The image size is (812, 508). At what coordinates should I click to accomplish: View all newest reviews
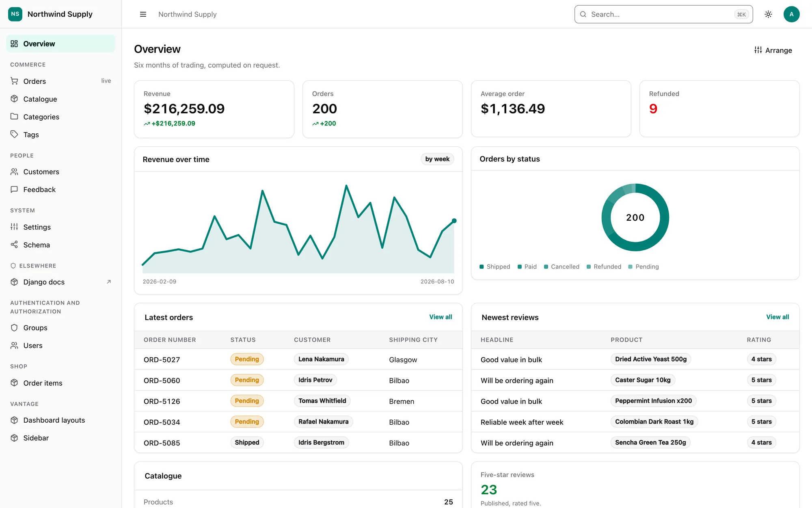coord(777,317)
